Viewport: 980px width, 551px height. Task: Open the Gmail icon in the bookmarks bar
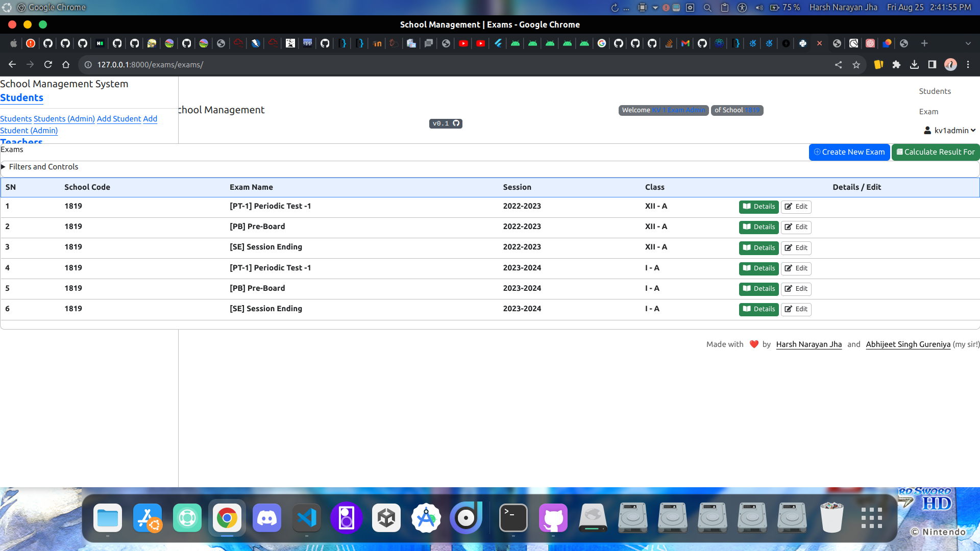click(685, 43)
